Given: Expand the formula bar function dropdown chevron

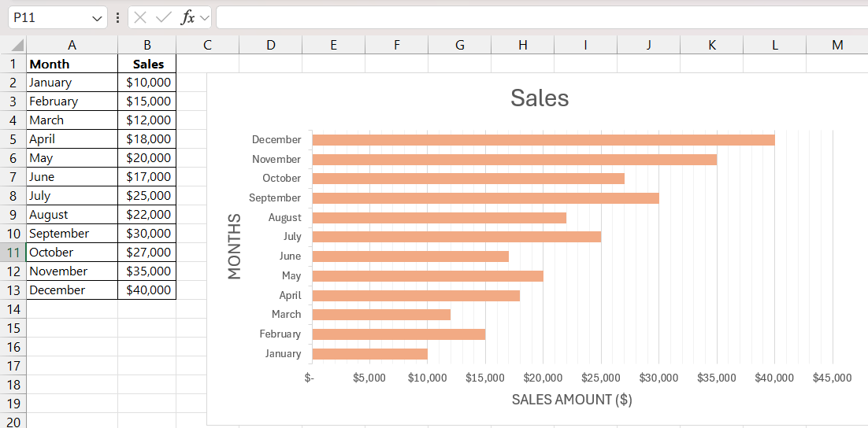Looking at the screenshot, I should pyautogui.click(x=205, y=17).
